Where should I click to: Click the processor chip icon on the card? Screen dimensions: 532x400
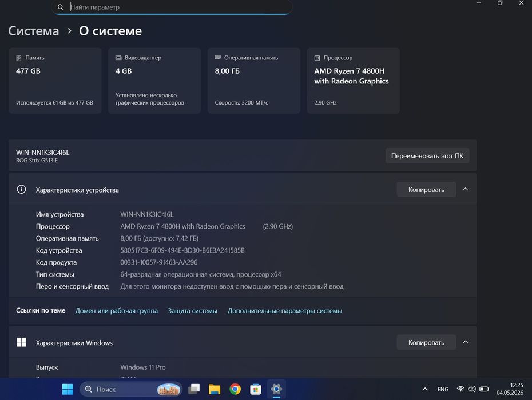[x=317, y=58]
